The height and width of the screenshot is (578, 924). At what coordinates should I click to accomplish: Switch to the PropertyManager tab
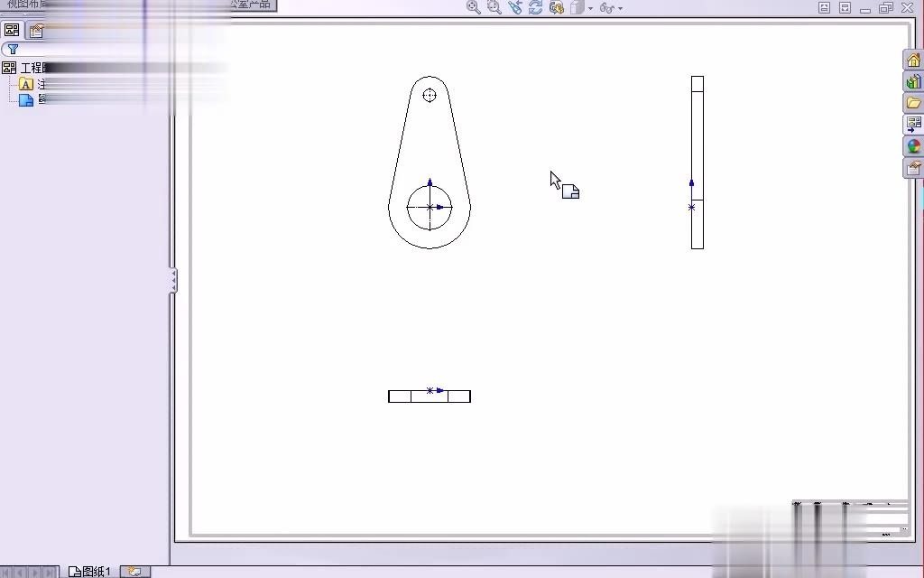pyautogui.click(x=34, y=30)
